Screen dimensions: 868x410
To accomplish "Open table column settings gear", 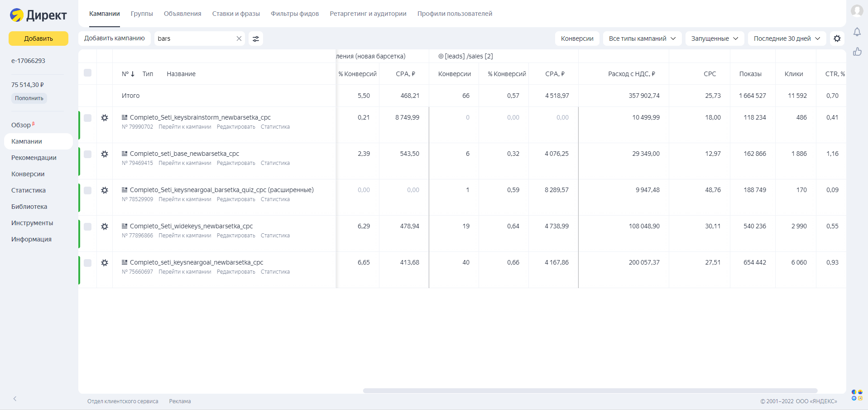I will 837,39.
